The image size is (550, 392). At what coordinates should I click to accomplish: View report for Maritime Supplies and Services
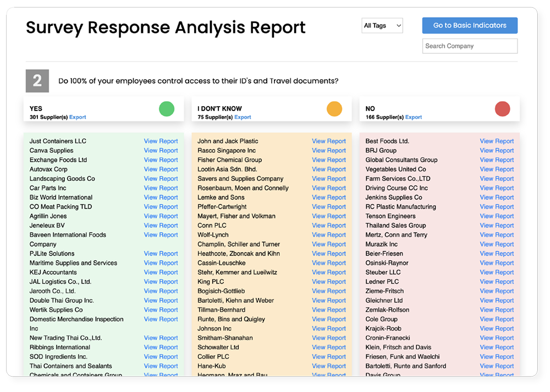pos(161,263)
